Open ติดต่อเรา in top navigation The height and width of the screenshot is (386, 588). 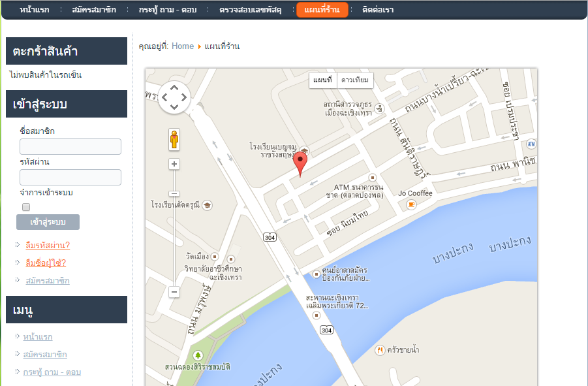point(378,10)
